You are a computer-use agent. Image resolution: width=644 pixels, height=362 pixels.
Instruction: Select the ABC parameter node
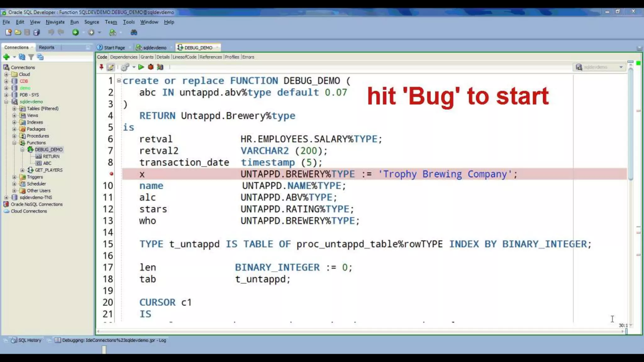47,163
